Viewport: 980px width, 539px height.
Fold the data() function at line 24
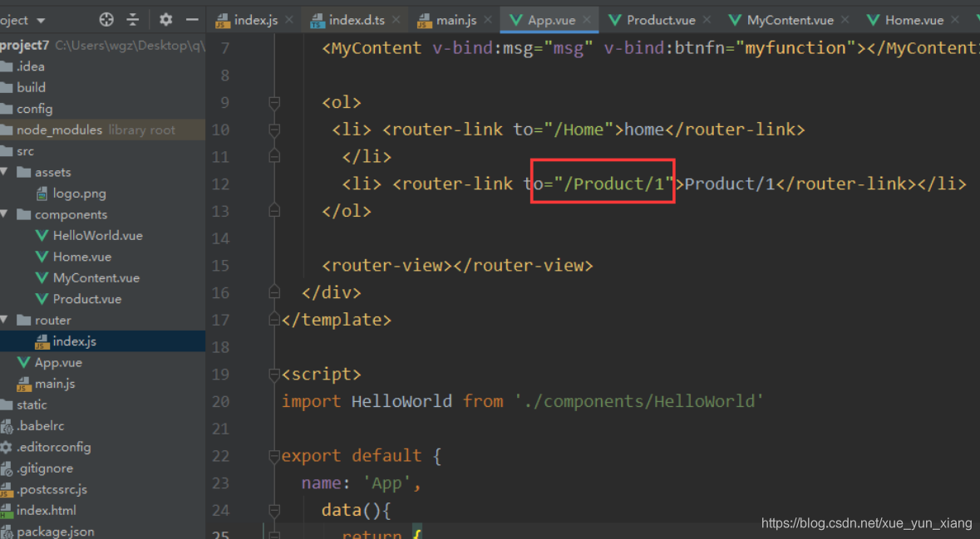273,510
